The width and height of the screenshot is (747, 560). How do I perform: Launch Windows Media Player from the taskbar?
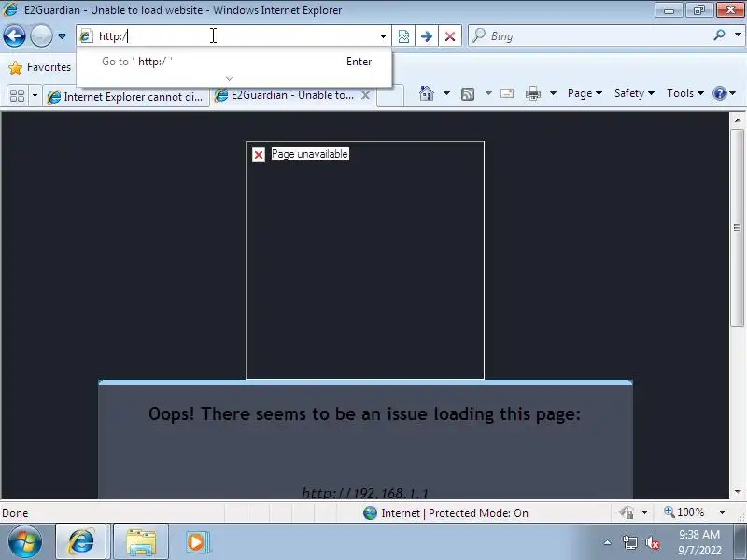pyautogui.click(x=196, y=541)
